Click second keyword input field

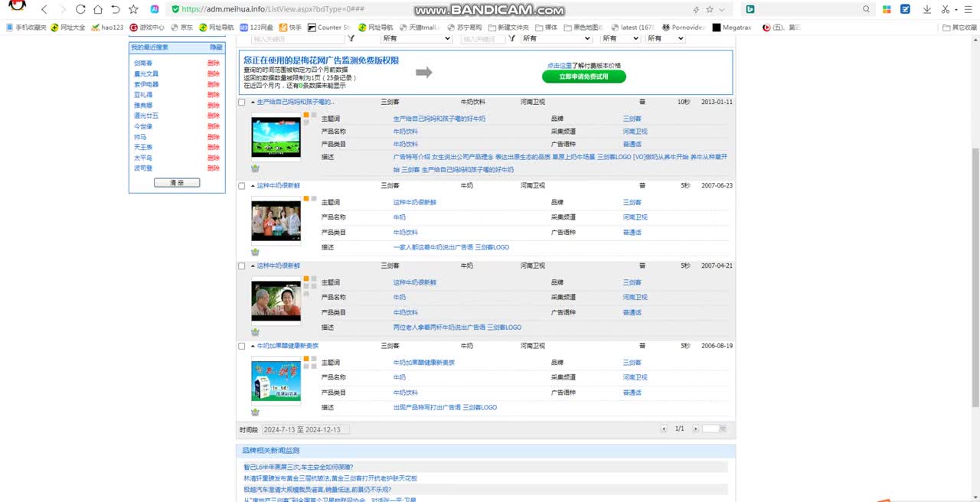485,38
